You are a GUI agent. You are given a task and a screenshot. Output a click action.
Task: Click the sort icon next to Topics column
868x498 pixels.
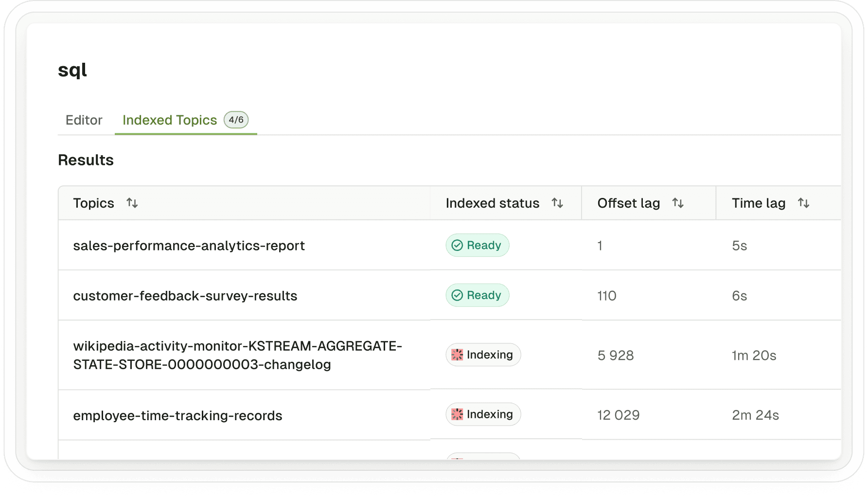pyautogui.click(x=132, y=203)
